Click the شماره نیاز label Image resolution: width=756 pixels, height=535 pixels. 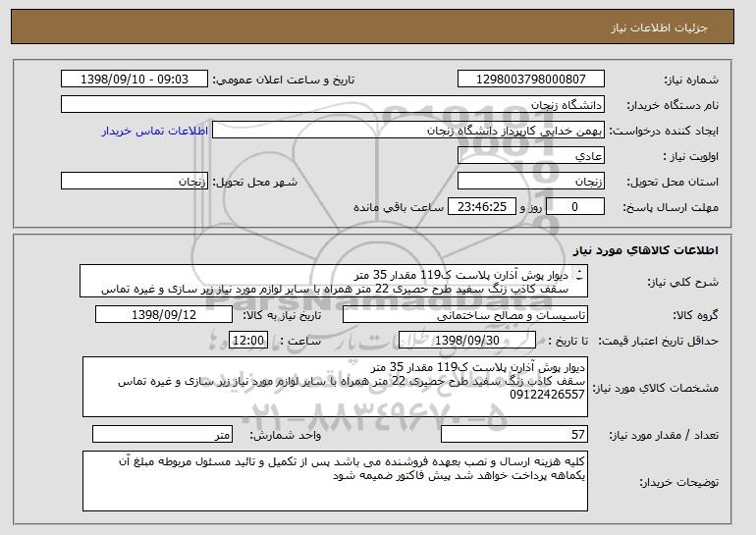click(x=692, y=80)
